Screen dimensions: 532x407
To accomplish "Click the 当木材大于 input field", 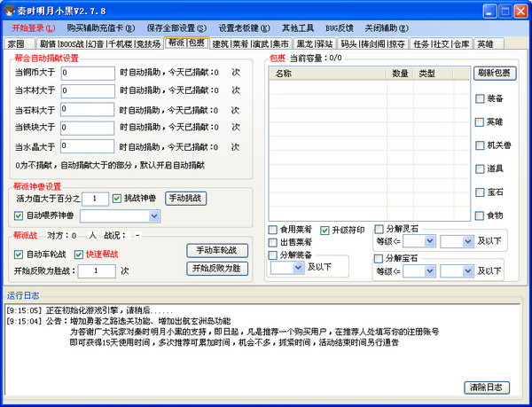I will [x=88, y=91].
